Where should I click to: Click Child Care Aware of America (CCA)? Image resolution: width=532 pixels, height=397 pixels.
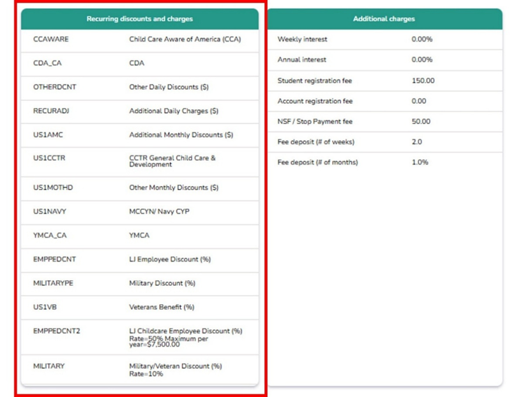tap(185, 40)
